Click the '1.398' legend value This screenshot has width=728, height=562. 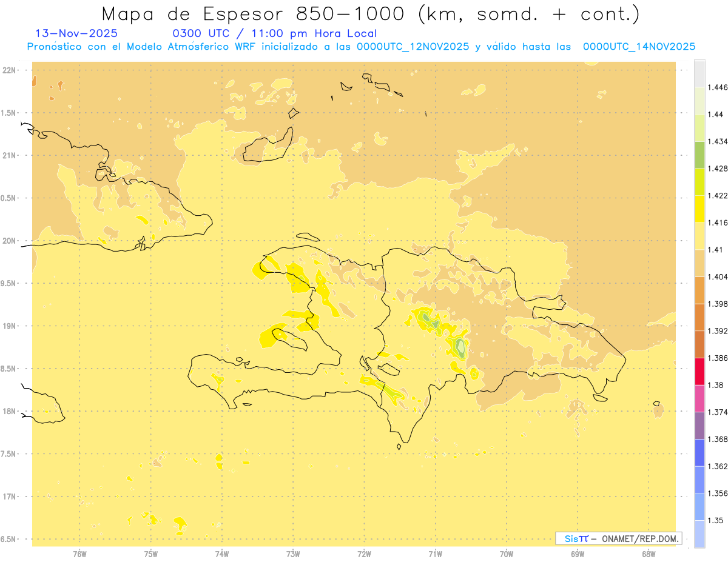(x=719, y=304)
